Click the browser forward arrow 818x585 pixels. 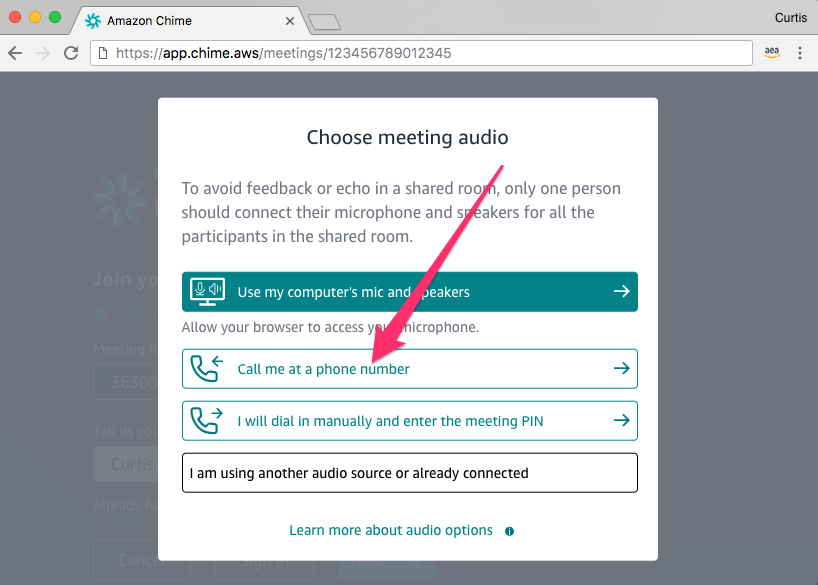(x=43, y=53)
